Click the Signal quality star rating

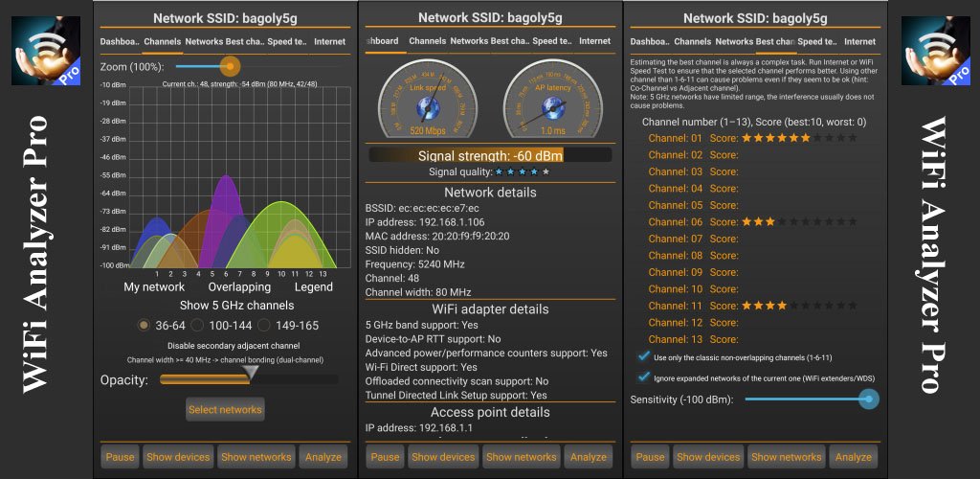tap(523, 171)
